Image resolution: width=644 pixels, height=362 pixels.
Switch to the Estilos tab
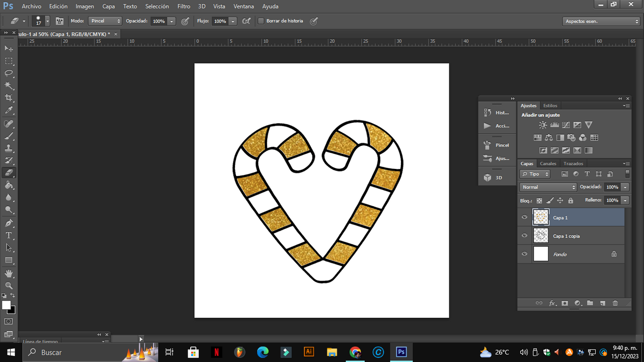550,106
